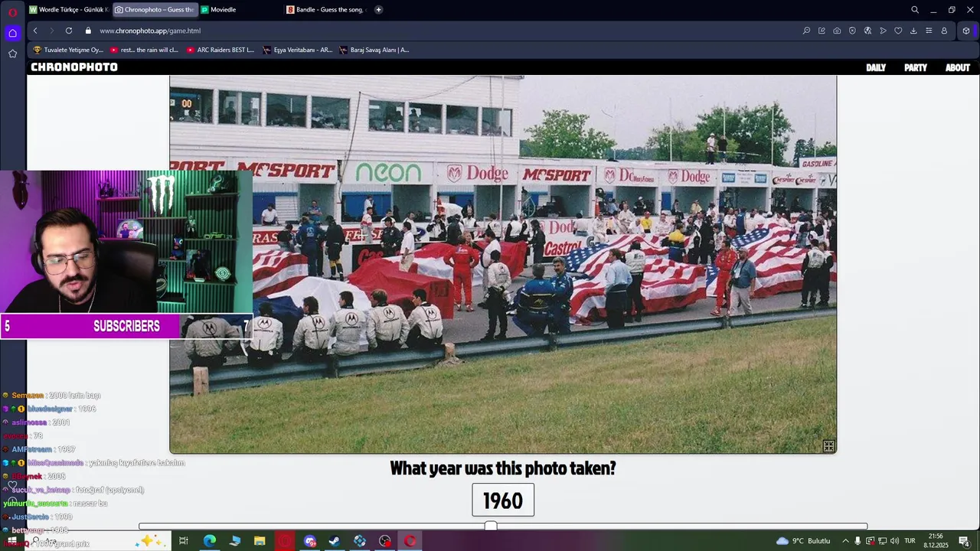The width and height of the screenshot is (980, 551).
Task: Go back to the previous page
Action: click(35, 31)
